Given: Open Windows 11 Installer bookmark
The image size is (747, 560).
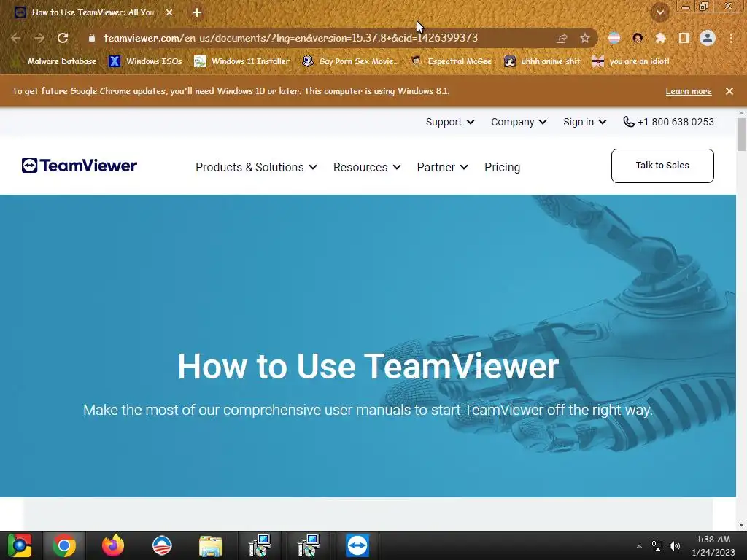Looking at the screenshot, I should [242, 61].
